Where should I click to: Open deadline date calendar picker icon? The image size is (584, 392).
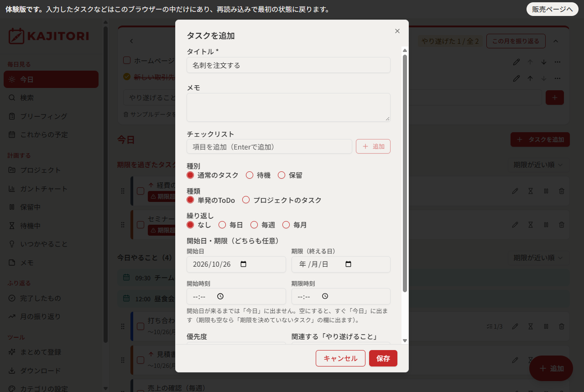[x=348, y=264]
